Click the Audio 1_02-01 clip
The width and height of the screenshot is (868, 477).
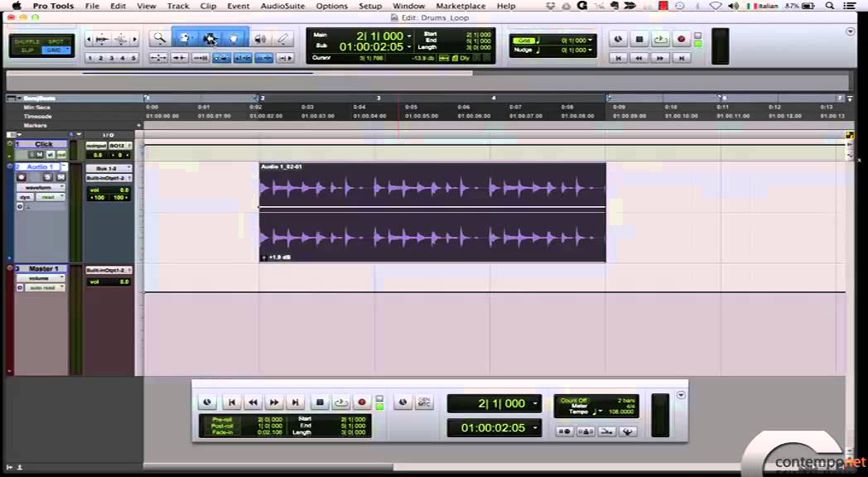[x=432, y=213]
